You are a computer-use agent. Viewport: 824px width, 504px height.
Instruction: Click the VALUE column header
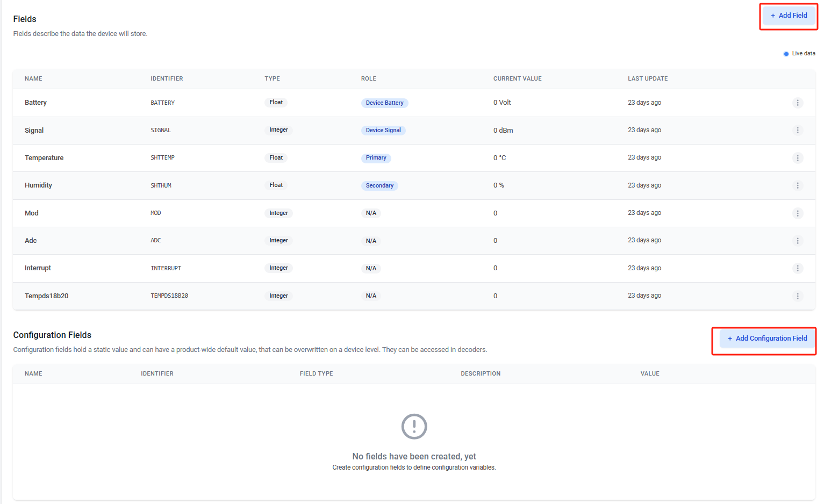pos(650,373)
